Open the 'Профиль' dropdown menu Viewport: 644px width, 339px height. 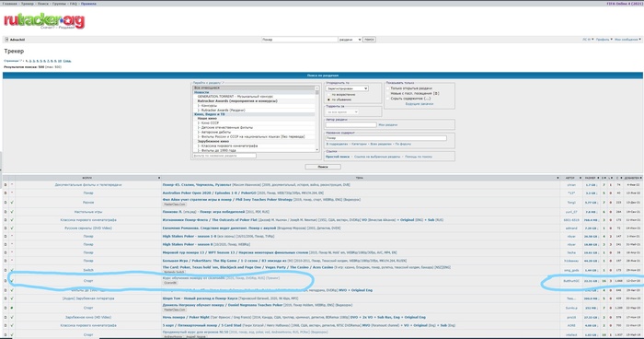pyautogui.click(x=604, y=40)
